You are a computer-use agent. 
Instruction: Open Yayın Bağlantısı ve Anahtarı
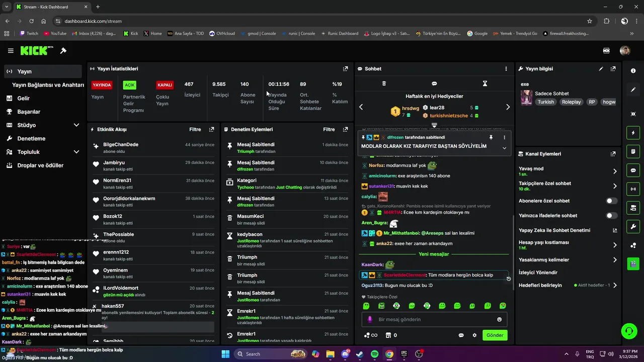pos(48,85)
